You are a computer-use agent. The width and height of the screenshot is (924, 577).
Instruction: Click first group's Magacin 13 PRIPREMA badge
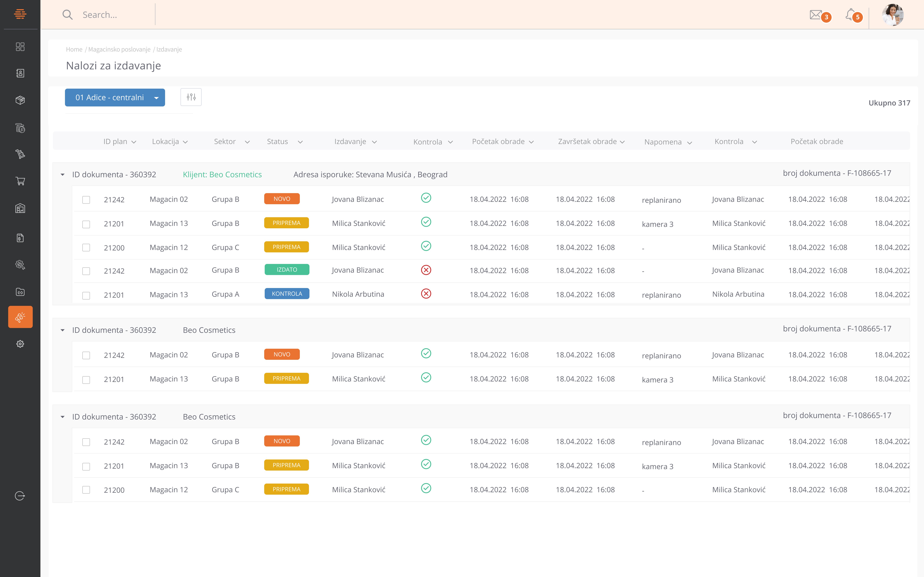[x=286, y=223]
